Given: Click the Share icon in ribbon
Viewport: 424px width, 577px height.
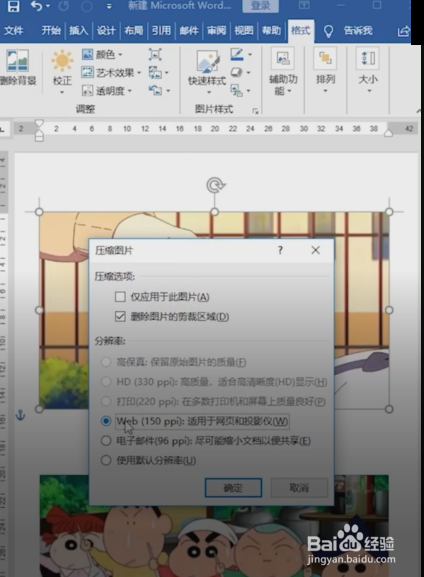Looking at the screenshot, I should [x=403, y=31].
